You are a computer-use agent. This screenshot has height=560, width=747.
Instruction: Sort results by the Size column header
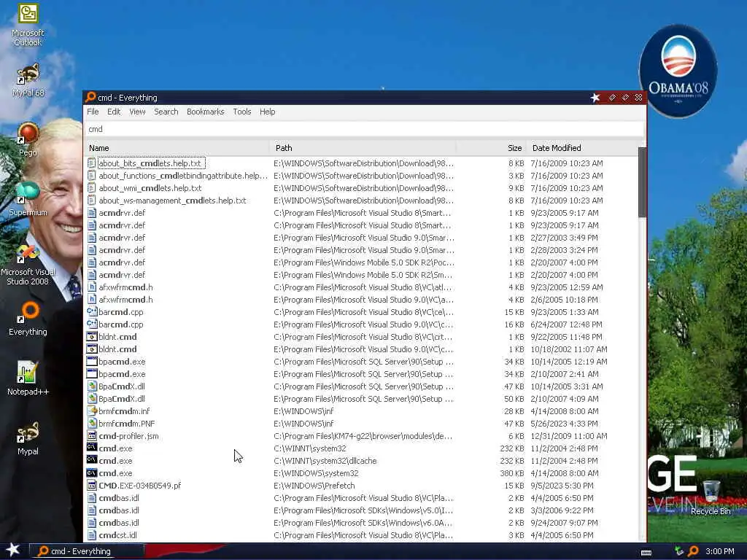tap(491, 148)
